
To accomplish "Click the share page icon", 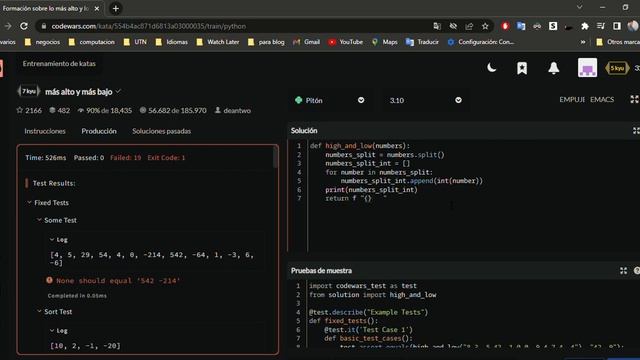I will click(469, 26).
